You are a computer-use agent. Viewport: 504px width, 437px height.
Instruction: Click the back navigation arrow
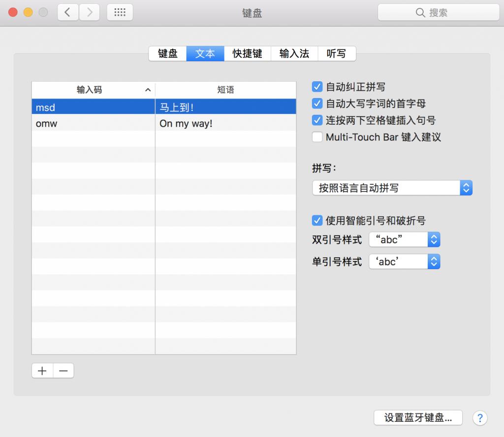click(68, 12)
